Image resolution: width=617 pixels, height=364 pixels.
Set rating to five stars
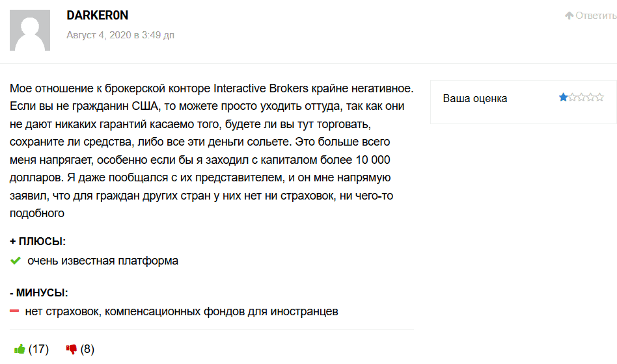click(x=599, y=97)
